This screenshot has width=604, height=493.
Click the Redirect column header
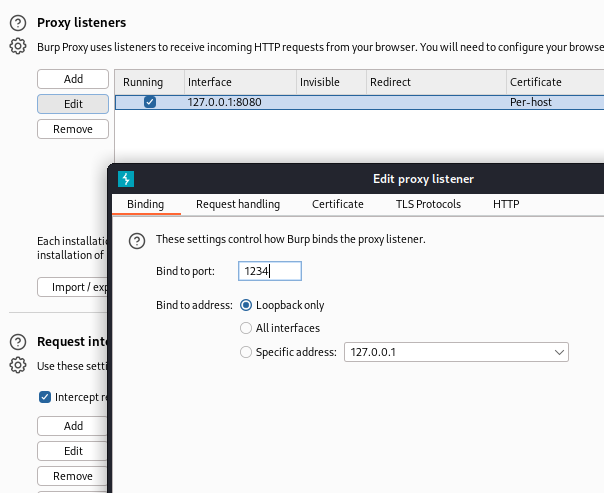coord(436,82)
